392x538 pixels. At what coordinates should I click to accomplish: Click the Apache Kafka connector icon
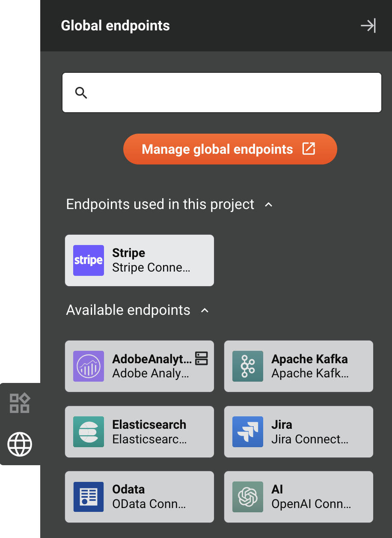pos(247,366)
